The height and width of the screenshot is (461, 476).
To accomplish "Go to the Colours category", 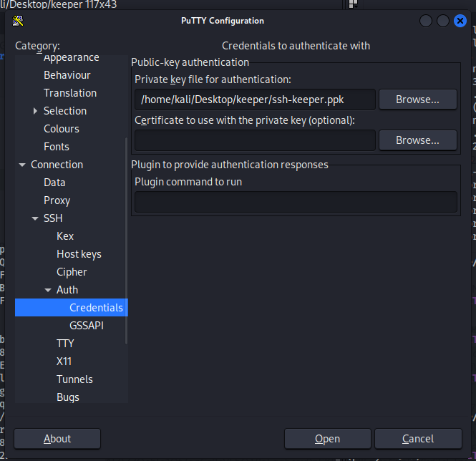I will (x=62, y=129).
